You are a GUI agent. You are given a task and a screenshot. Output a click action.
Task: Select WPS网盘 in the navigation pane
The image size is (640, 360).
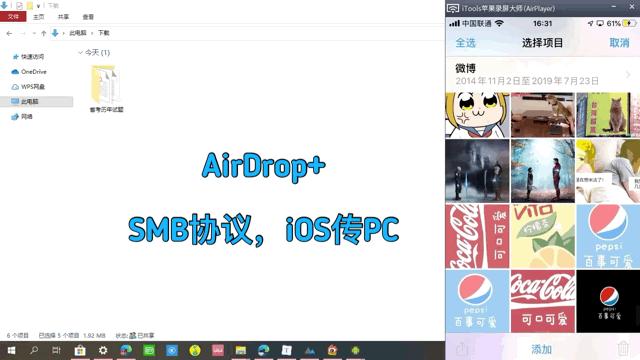33,87
